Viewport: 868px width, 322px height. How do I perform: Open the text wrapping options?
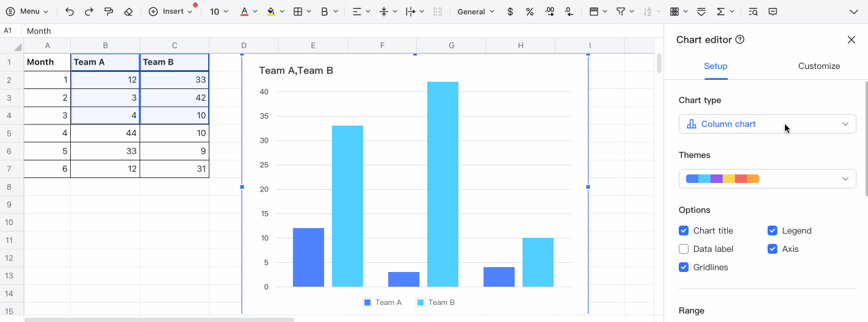click(x=411, y=12)
